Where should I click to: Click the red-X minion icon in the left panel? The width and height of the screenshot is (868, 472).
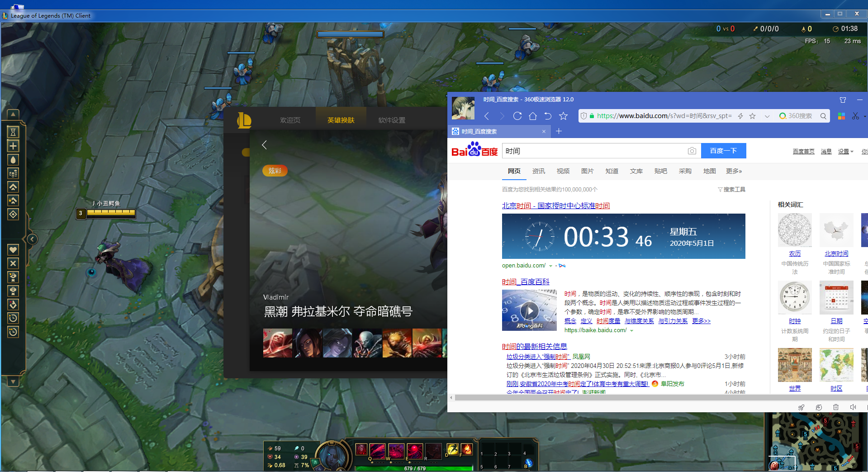pyautogui.click(x=13, y=304)
